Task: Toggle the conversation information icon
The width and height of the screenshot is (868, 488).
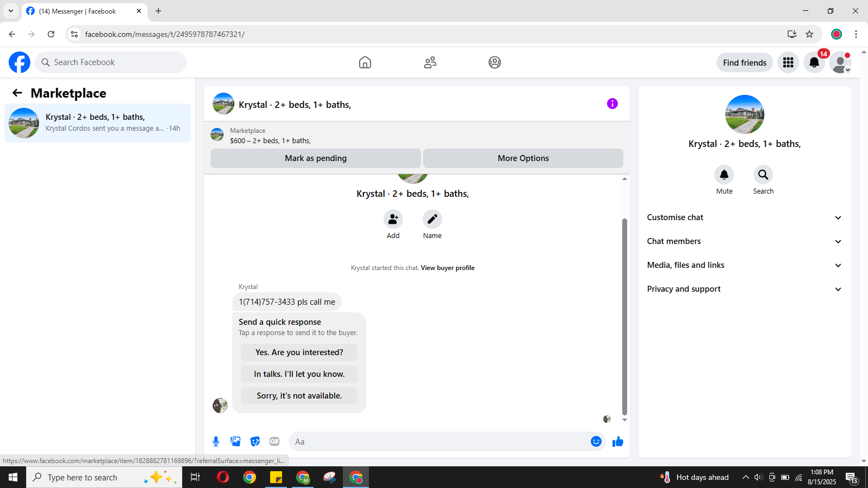Action: (612, 104)
